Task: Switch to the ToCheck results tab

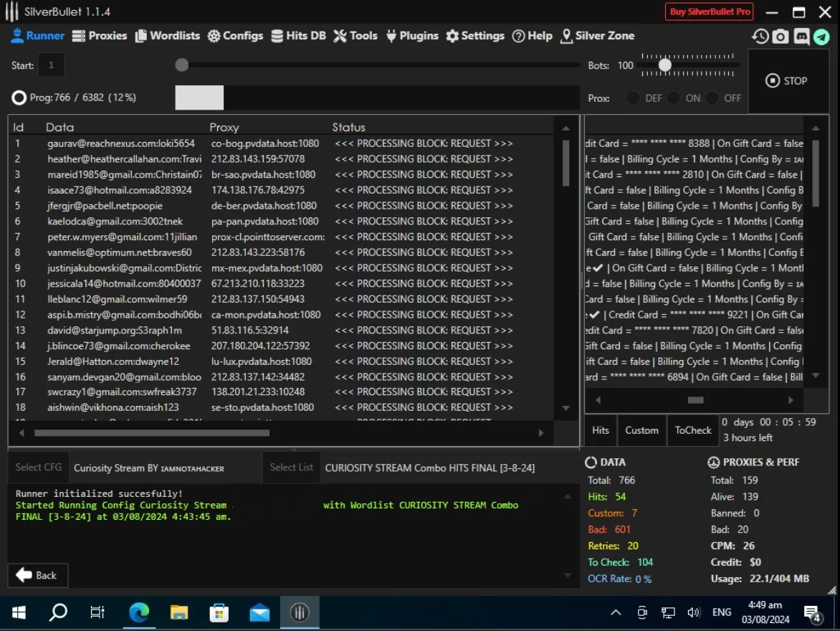Action: pyautogui.click(x=692, y=430)
